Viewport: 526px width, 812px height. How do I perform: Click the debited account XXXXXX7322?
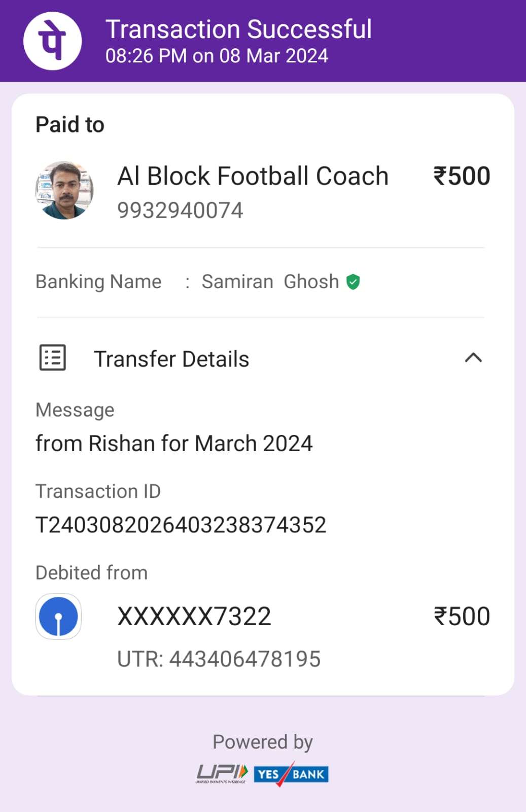coord(194,617)
